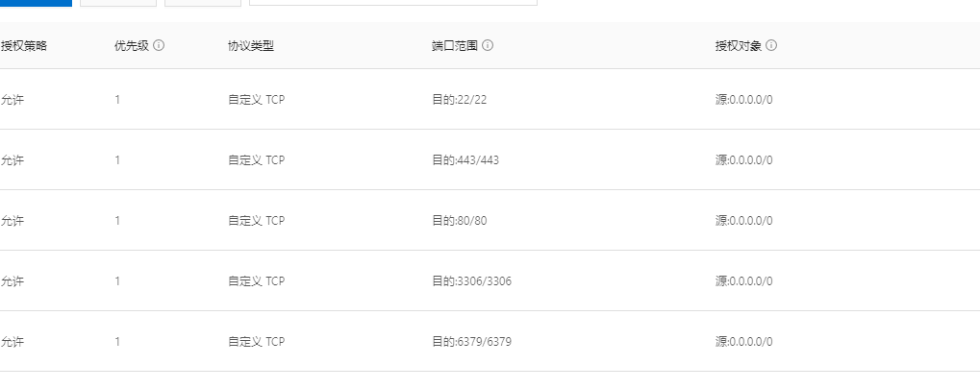Select port range 目的:80/80 cell
This screenshot has height=389, width=980.
click(459, 220)
